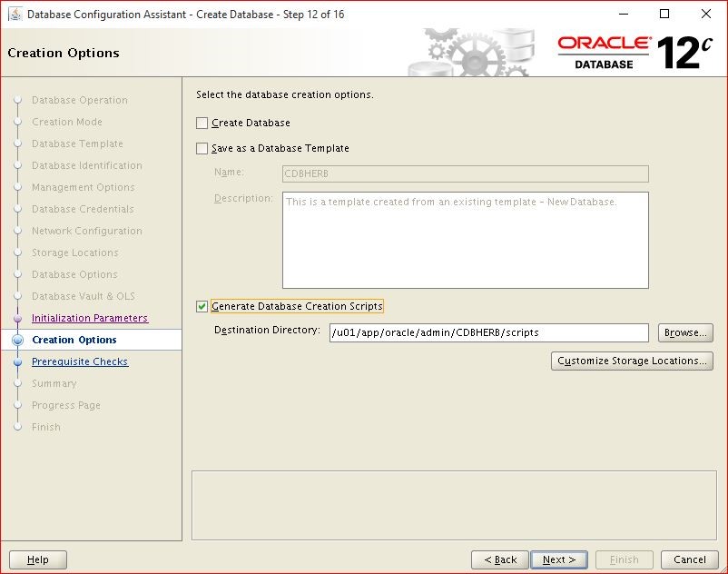Click the Finish step label in sidebar

click(46, 427)
